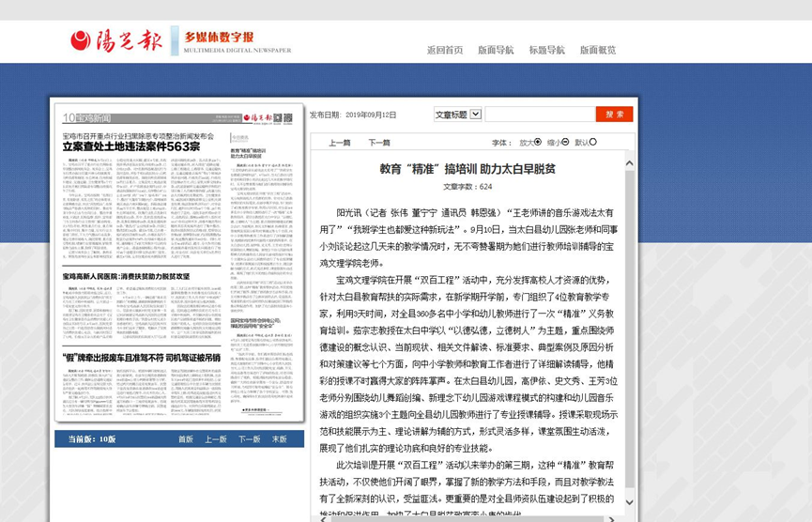Select the 放大 font enlarge radio button
This screenshot has width=812, height=522.
[538, 143]
